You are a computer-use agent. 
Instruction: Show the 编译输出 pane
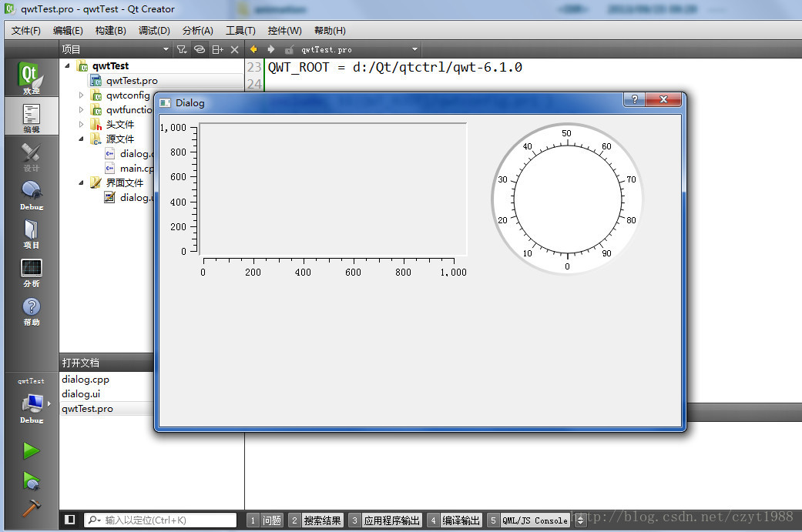[455, 520]
